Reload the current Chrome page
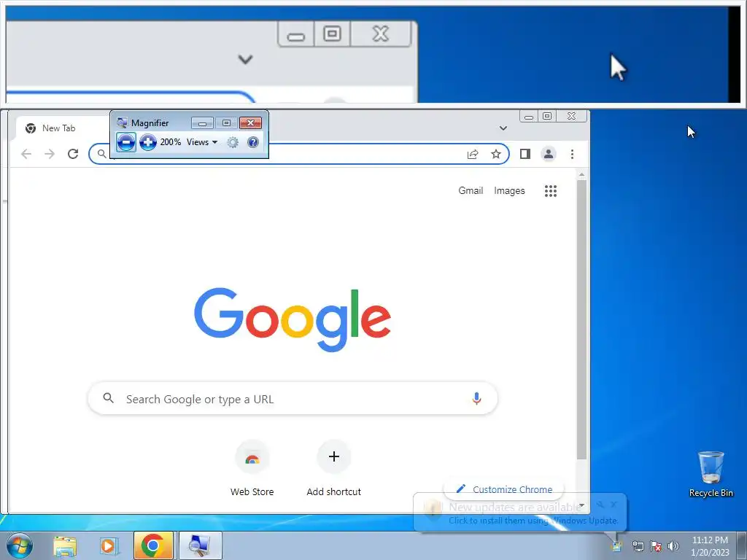The width and height of the screenshot is (747, 560). 73,154
